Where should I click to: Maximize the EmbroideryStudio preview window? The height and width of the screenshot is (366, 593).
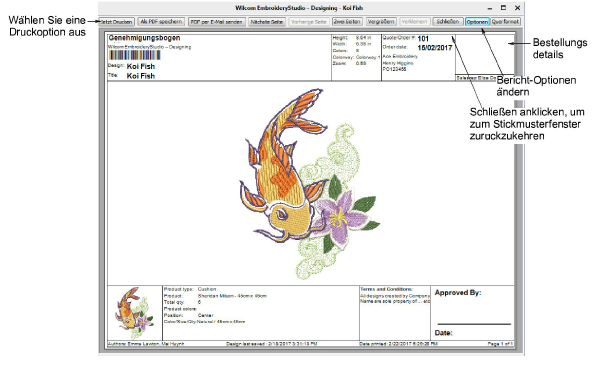point(503,8)
